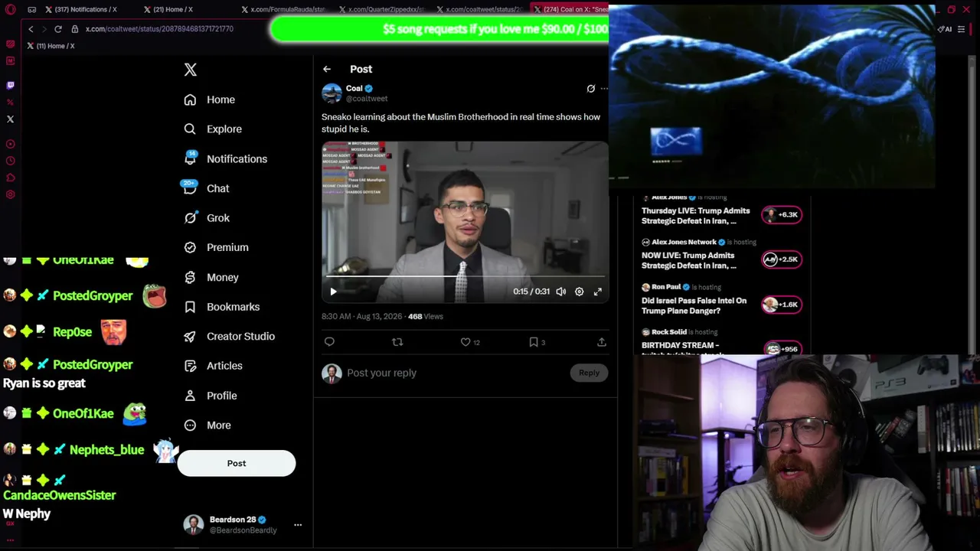
Task: Open video settings gear
Action: pyautogui.click(x=580, y=292)
